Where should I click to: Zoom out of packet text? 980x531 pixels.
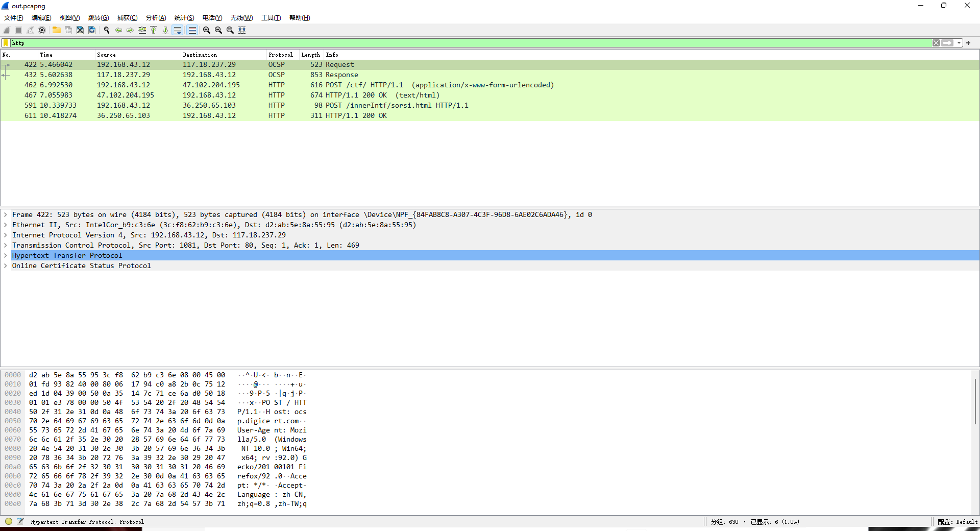(x=218, y=30)
